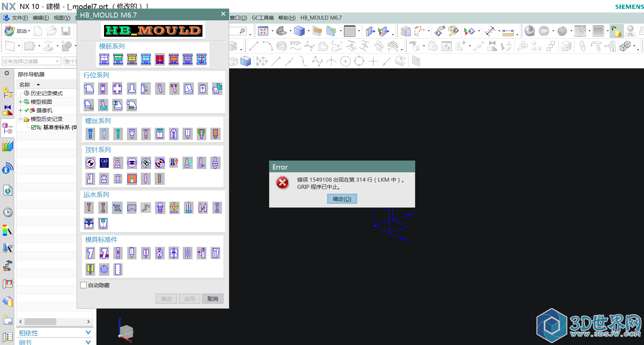The width and height of the screenshot is (644, 345).
Task: Click first mold base icon in 模胚系列
Action: click(104, 59)
